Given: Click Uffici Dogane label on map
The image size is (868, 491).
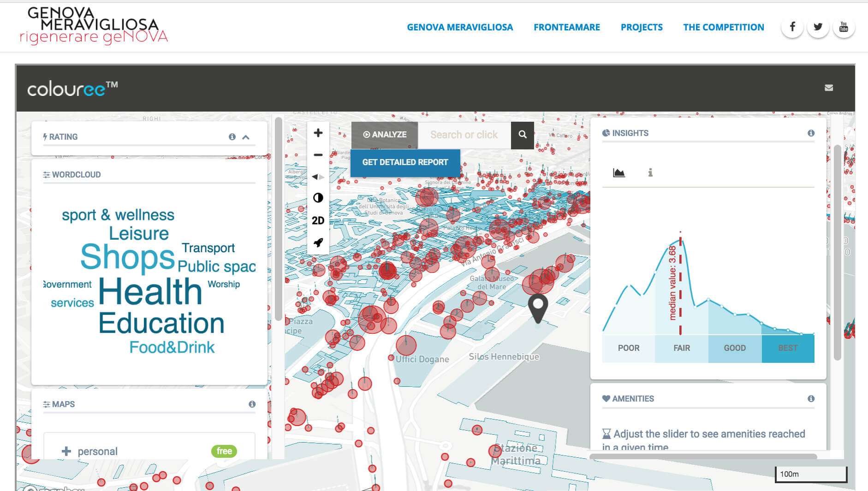Looking at the screenshot, I should coord(422,359).
